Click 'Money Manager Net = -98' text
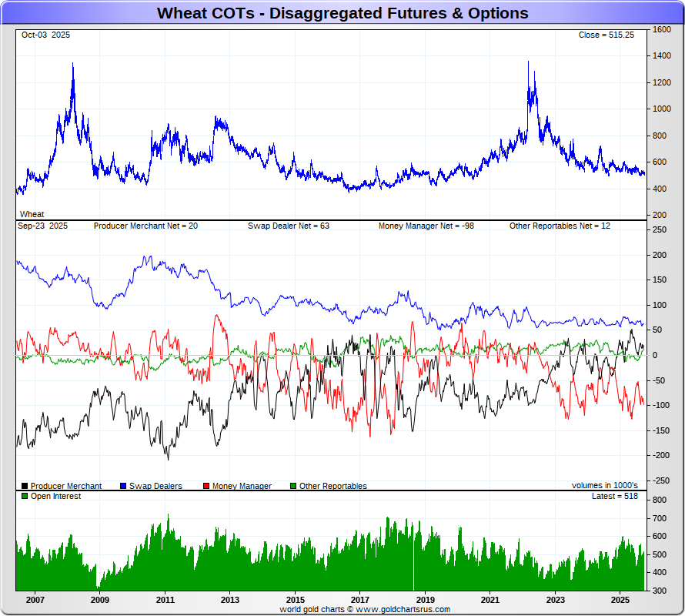Viewport: 685px width, 616px height. click(x=426, y=226)
